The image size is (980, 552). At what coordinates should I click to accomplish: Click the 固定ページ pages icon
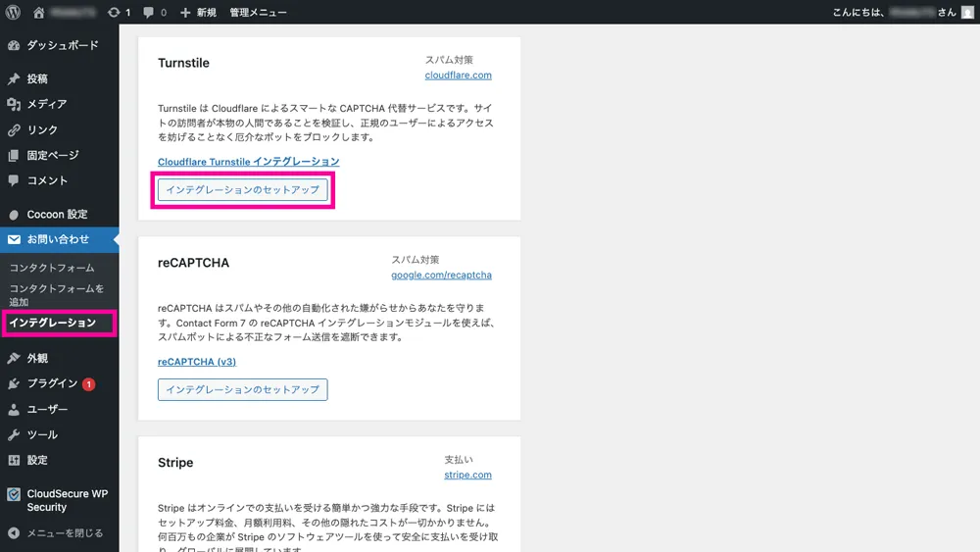click(14, 155)
